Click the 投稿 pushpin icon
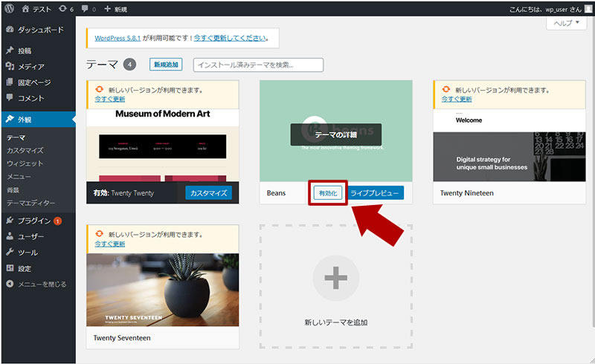 10,50
